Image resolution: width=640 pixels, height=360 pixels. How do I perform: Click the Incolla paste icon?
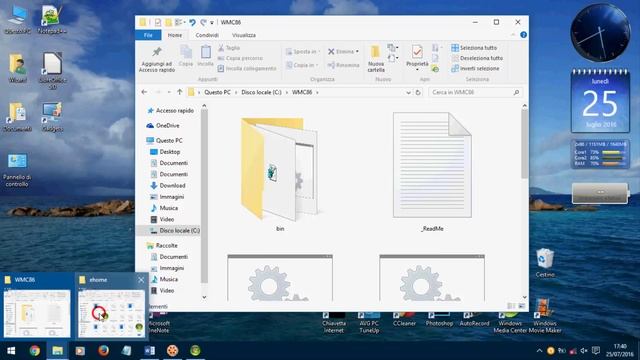[x=205, y=56]
